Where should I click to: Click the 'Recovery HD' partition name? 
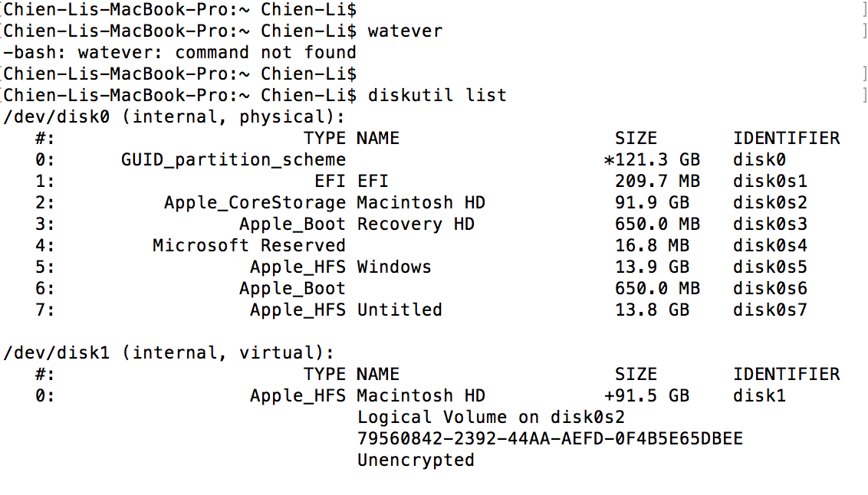(x=416, y=225)
